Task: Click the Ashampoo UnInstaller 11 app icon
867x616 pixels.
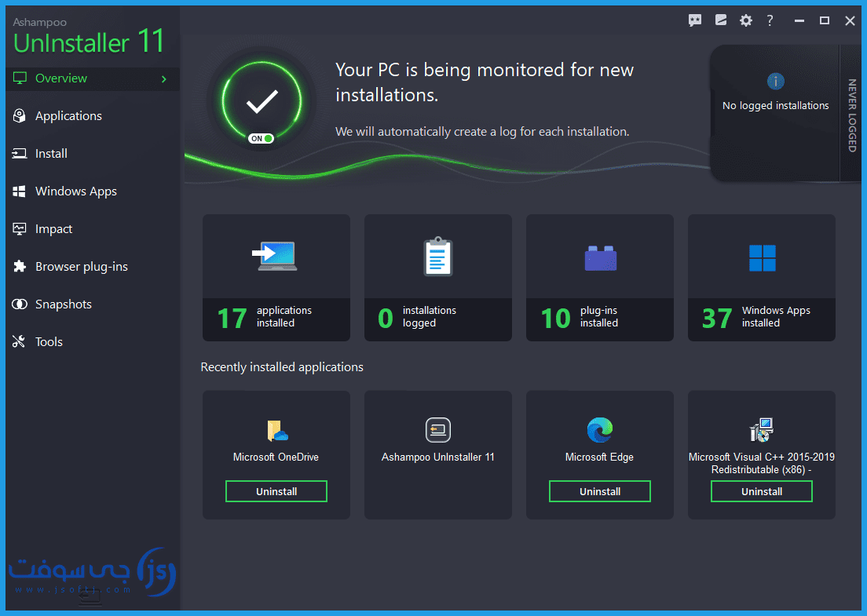Action: [438, 430]
